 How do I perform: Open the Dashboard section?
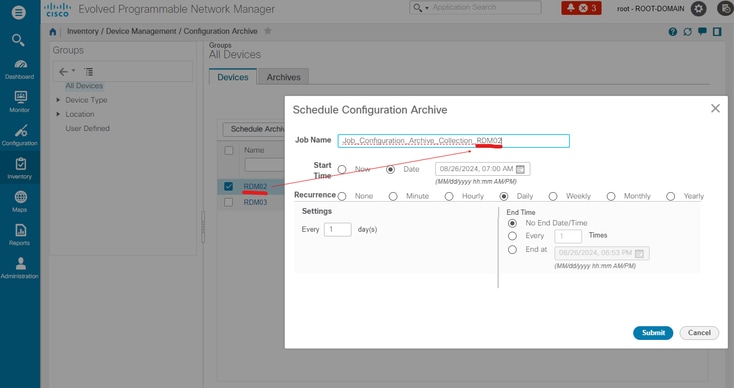pos(20,69)
